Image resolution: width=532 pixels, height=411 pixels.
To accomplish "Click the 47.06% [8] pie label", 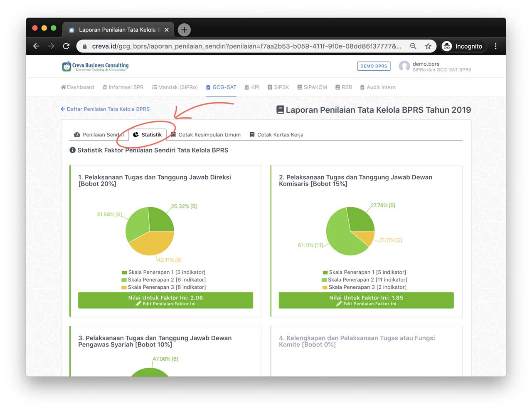I will 165,359.
